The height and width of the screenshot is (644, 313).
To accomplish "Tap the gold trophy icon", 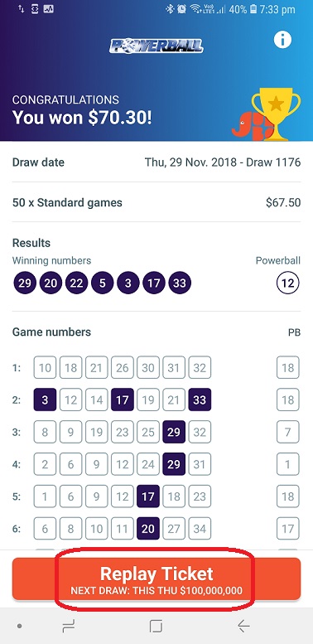I will 276,114.
